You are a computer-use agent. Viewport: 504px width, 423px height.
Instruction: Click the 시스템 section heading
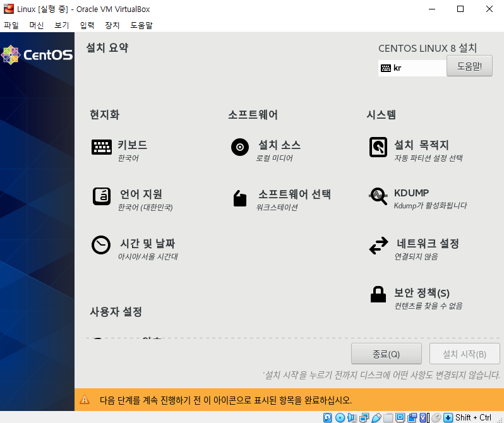click(381, 114)
